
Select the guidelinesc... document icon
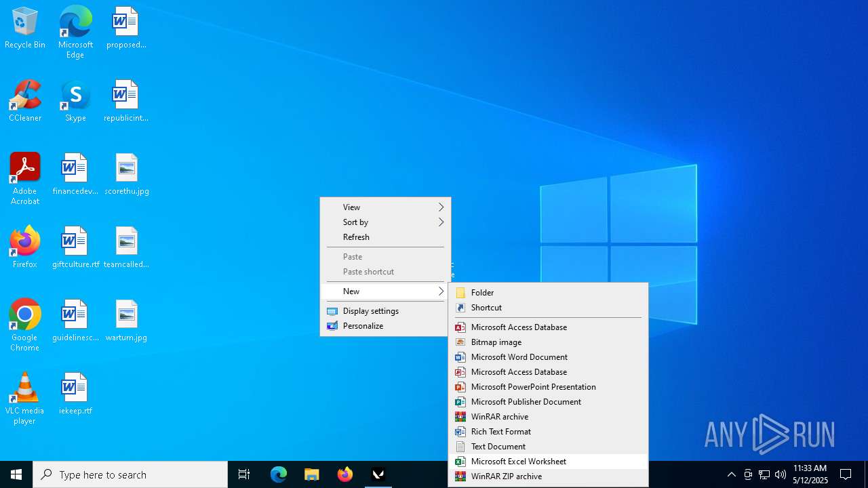tap(75, 321)
